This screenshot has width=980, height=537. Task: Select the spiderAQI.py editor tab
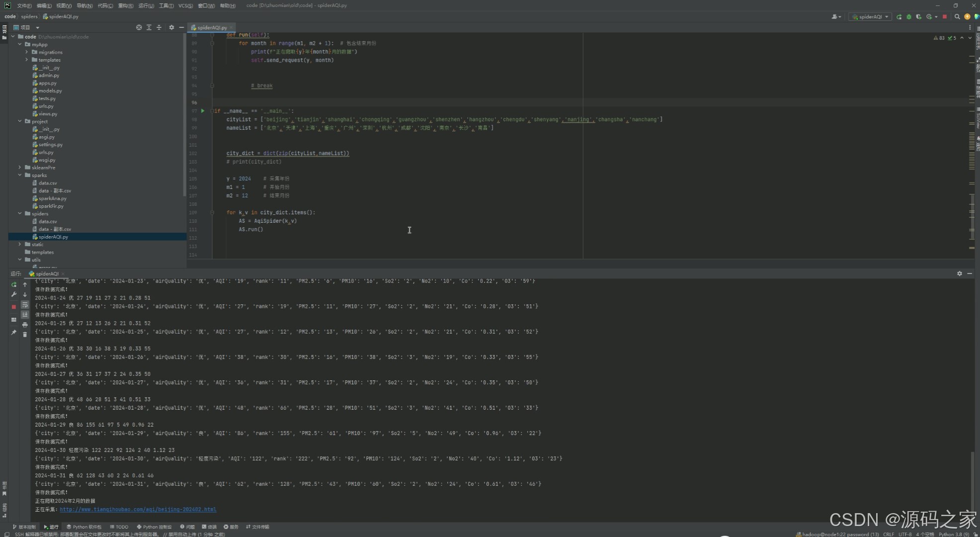212,27
